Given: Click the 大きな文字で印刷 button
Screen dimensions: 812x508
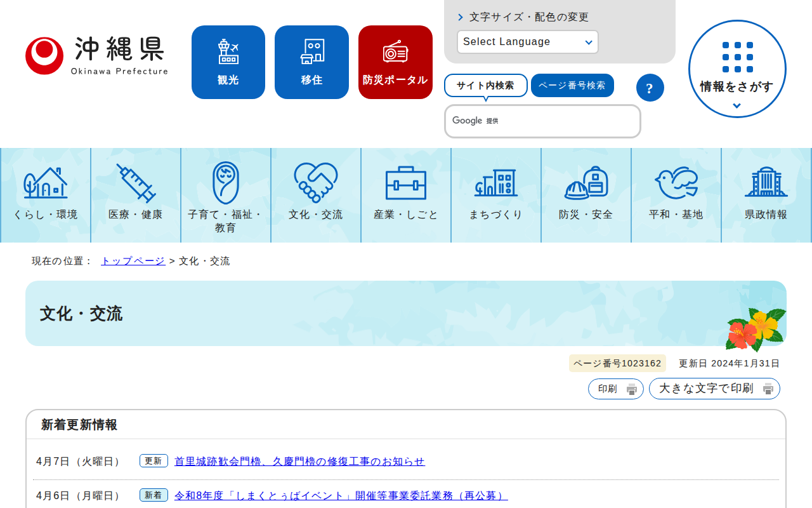Looking at the screenshot, I should tap(714, 389).
